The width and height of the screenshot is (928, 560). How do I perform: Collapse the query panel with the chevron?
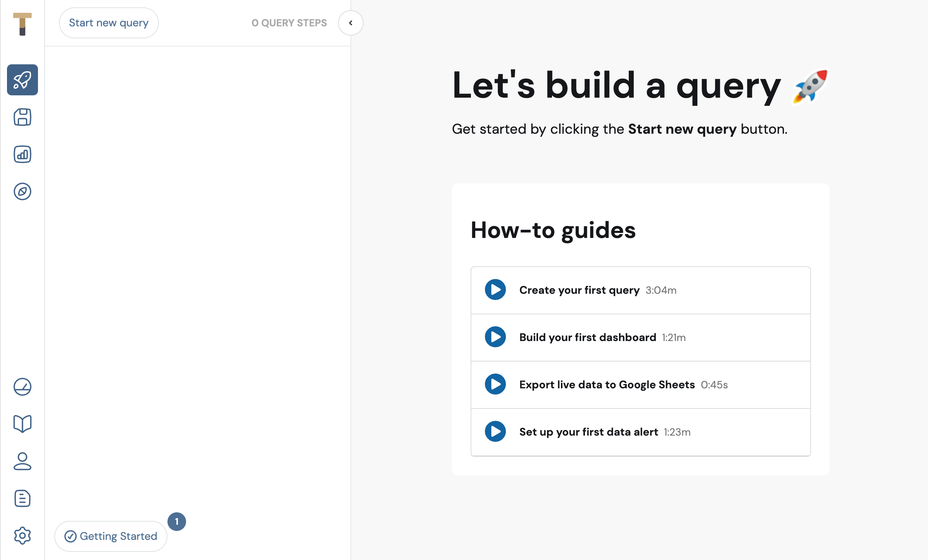(350, 23)
